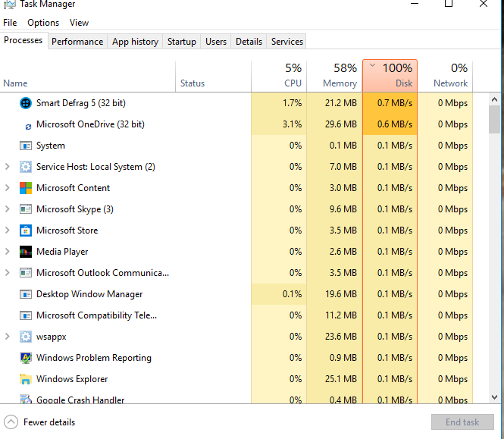Open the View menu
This screenshot has height=439, width=504.
[79, 23]
